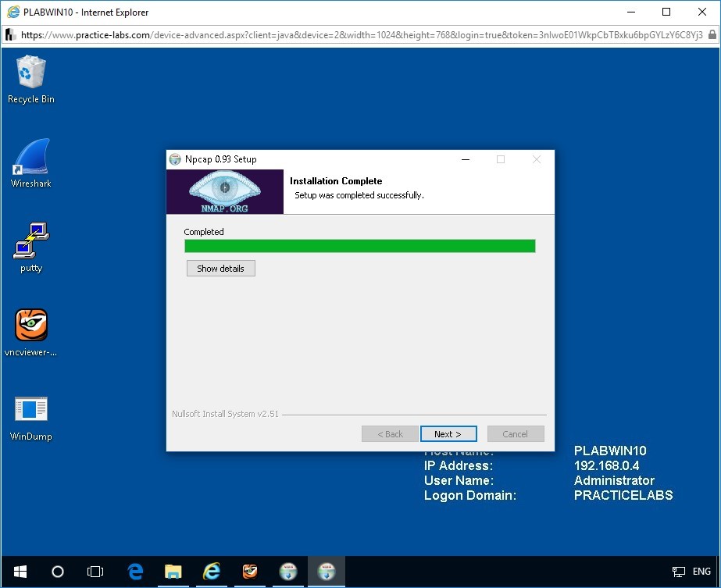721x588 pixels.
Task: Switch to the VNC viewer taskbar icon
Action: (x=250, y=572)
